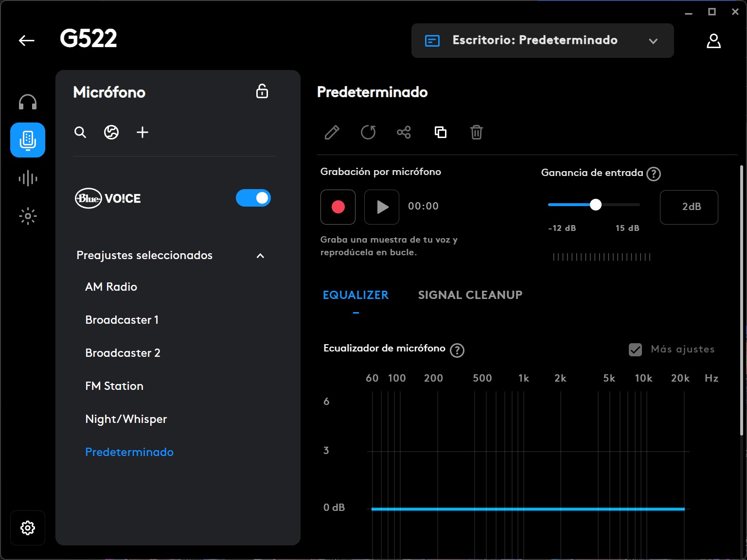Delete the preset with trash icon
This screenshot has width=747, height=560.
point(477,132)
